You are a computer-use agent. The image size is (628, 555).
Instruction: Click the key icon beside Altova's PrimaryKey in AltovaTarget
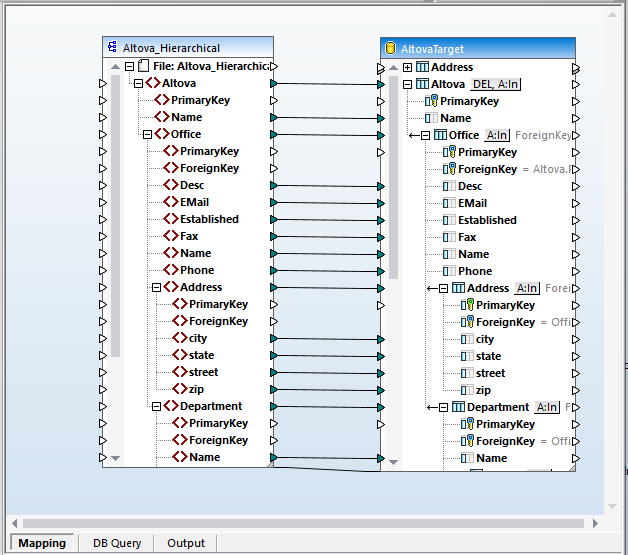tap(431, 101)
